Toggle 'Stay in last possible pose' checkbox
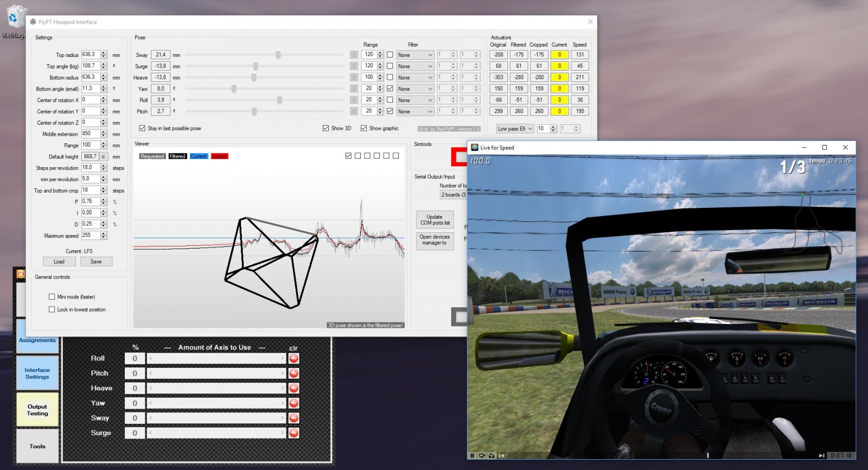The width and height of the screenshot is (868, 470). (142, 129)
